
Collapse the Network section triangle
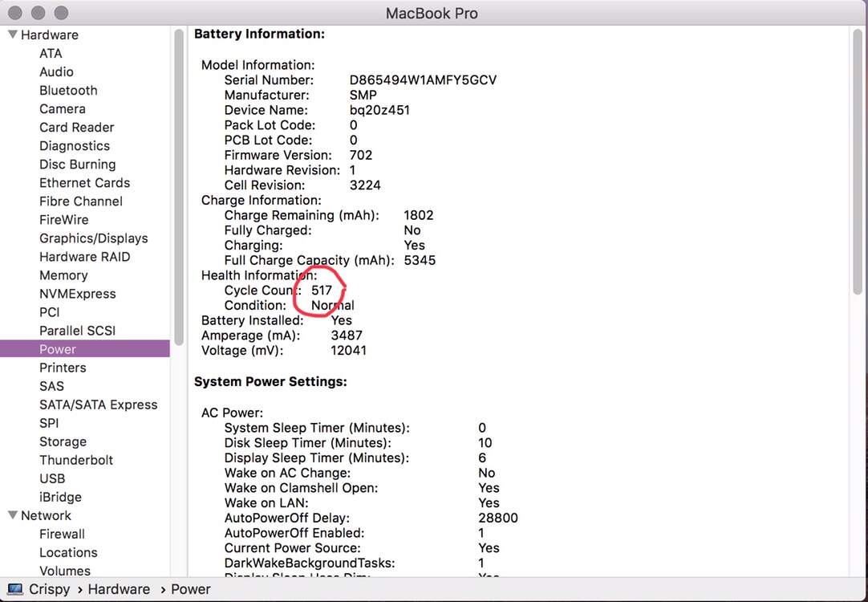point(13,515)
